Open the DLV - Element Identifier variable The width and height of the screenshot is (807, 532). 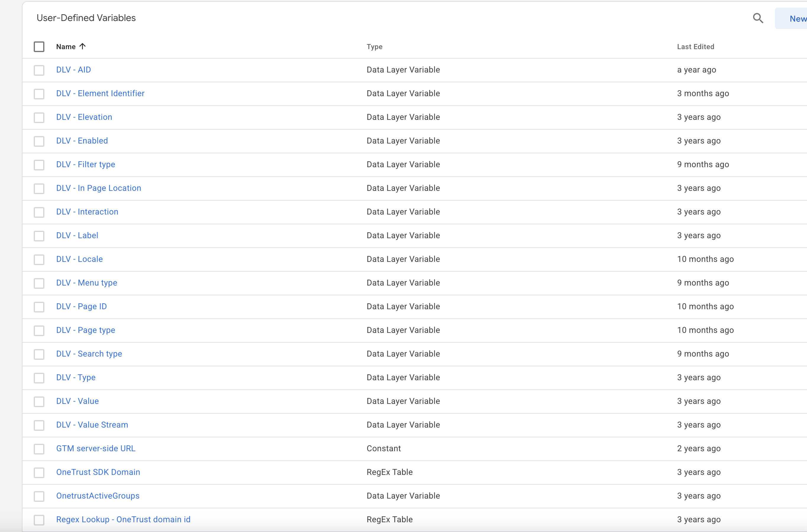100,93
